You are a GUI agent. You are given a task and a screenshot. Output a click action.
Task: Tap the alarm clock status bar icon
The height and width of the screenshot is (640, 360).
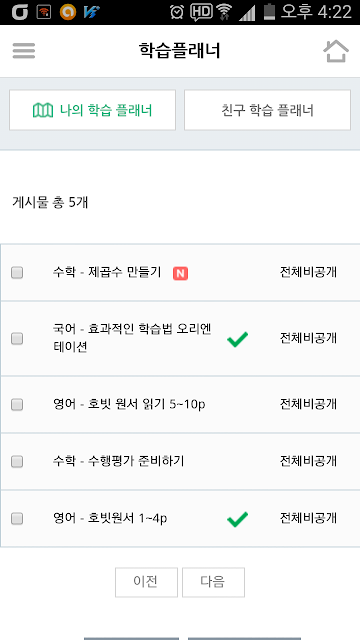tap(177, 12)
